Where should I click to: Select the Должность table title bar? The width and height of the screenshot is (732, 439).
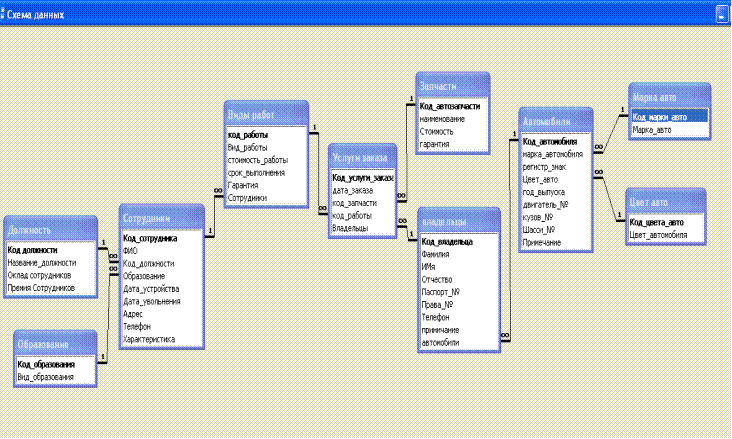(x=50, y=229)
